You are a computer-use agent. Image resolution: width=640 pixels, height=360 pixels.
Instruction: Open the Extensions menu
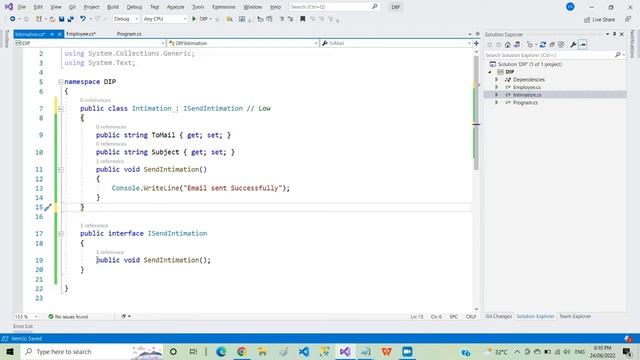(224, 7)
